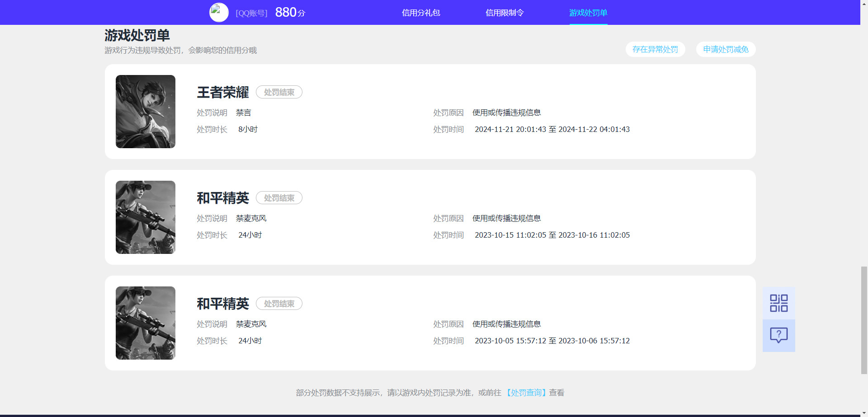Click the 申请处罚减免 button
Image resolution: width=868 pixels, height=417 pixels.
click(726, 49)
